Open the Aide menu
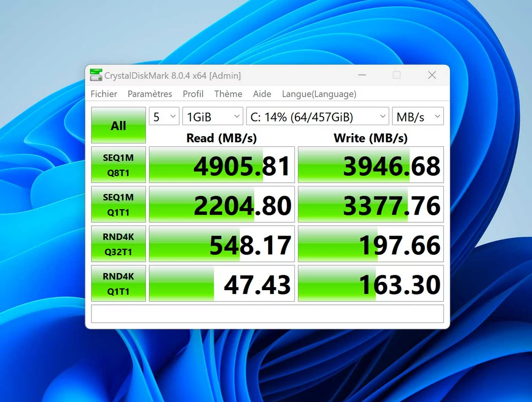This screenshot has height=402, width=532. pos(262,94)
